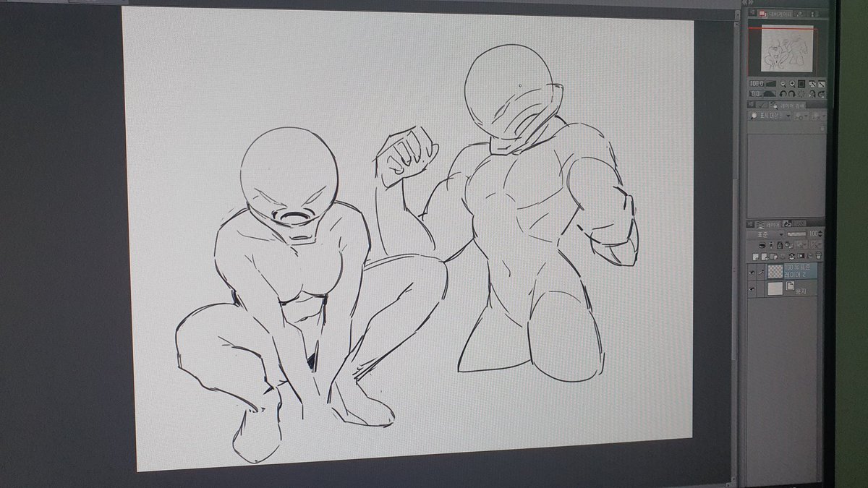Delete the selected layer

pyautogui.click(x=819, y=255)
